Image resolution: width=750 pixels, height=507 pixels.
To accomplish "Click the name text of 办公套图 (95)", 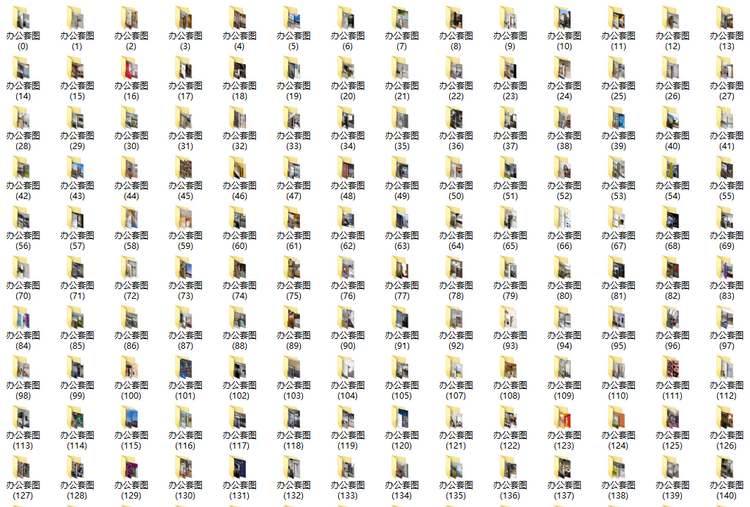I will pos(618,341).
